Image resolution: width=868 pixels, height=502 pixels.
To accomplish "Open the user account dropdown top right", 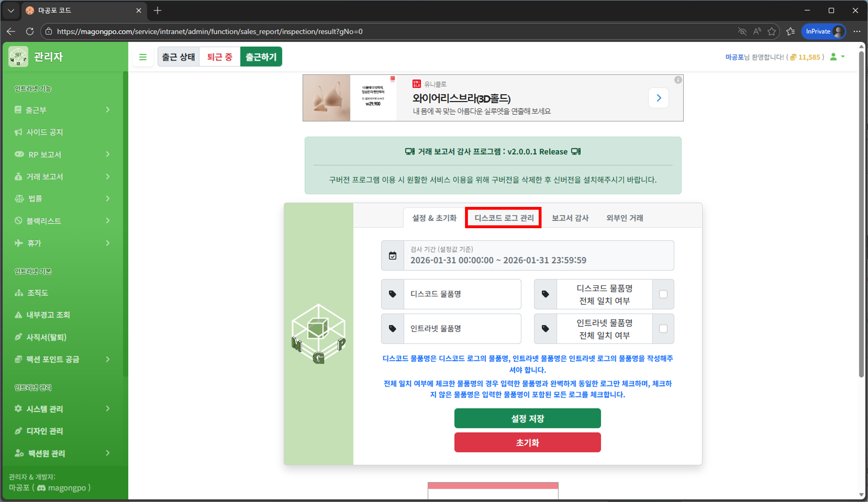I will coord(837,57).
